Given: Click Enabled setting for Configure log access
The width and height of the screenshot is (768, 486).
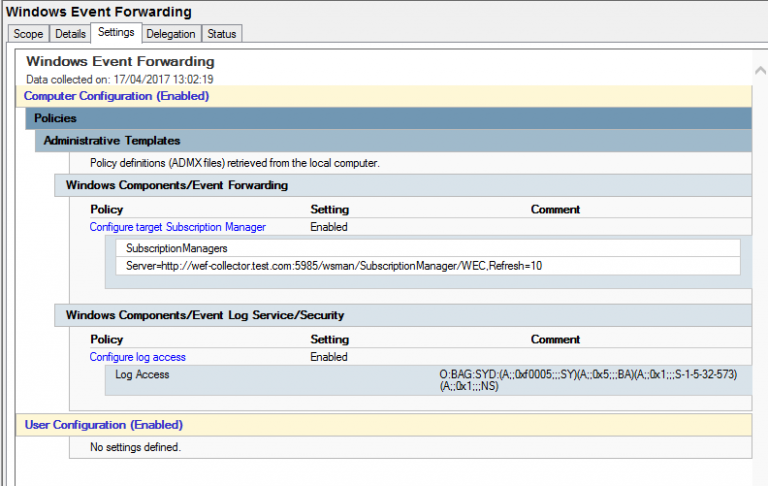Looking at the screenshot, I should 329,357.
